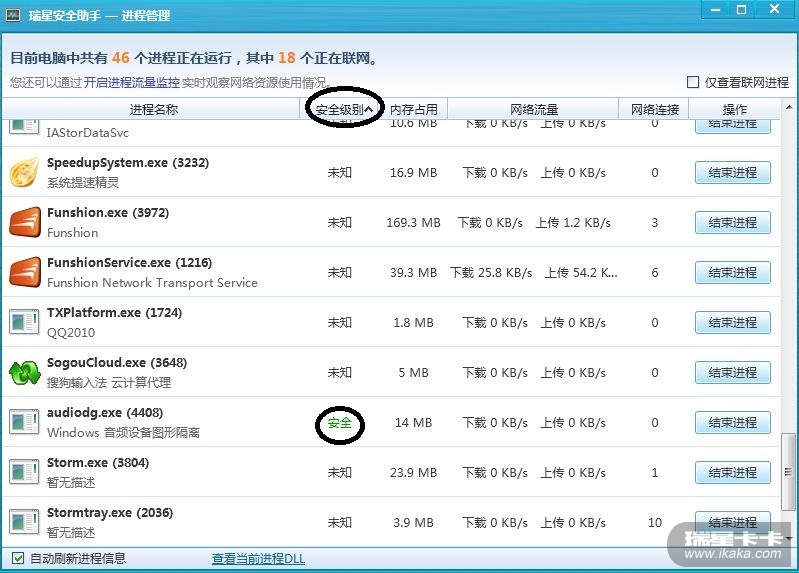Uncheck the 自动刷新进程信息 checkbox
The height and width of the screenshot is (573, 799).
(18, 558)
